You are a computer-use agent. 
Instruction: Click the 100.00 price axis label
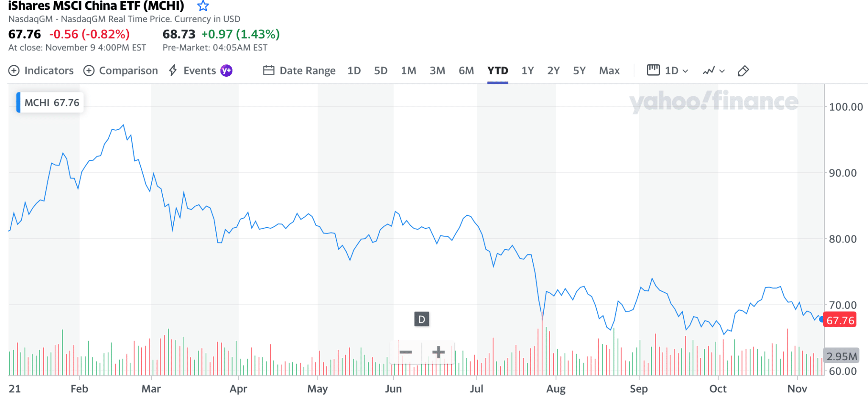(x=846, y=107)
